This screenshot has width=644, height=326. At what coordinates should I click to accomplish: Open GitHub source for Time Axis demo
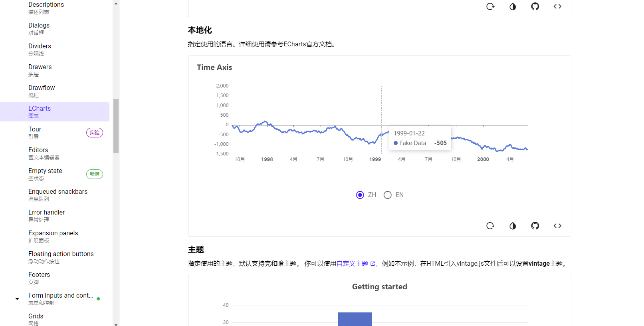click(x=535, y=226)
